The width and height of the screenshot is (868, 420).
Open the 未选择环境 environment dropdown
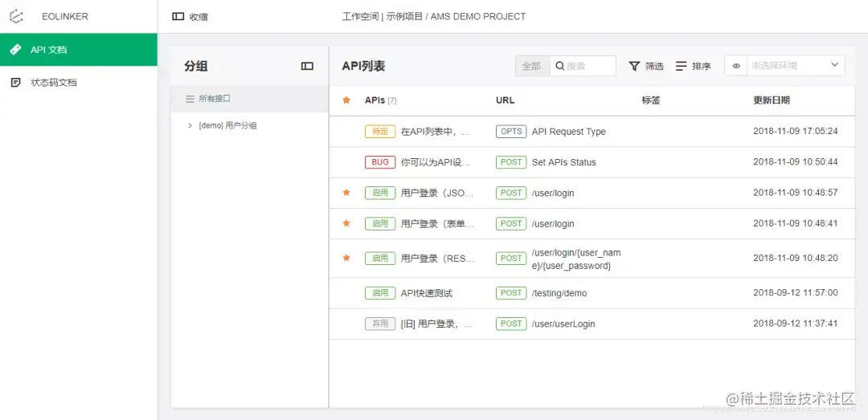pyautogui.click(x=796, y=66)
